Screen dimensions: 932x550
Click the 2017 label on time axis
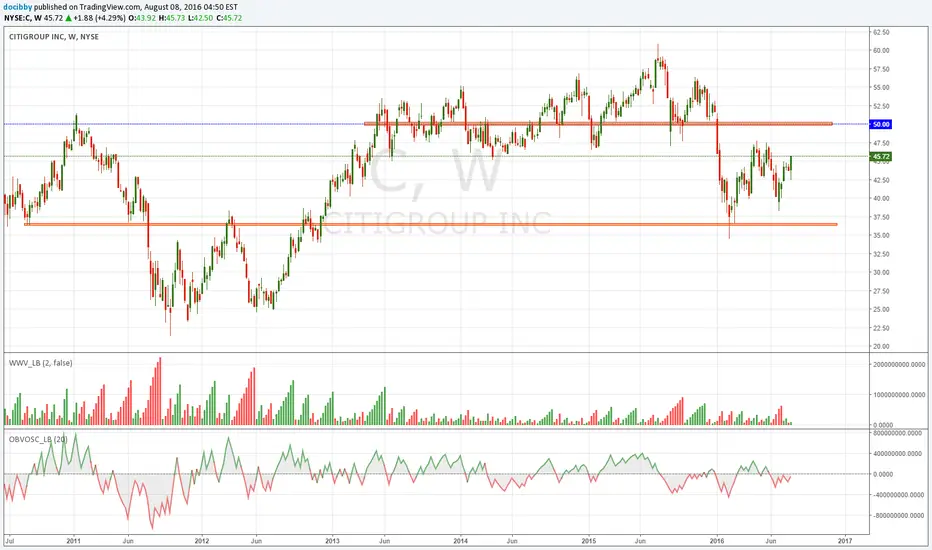coord(845,541)
